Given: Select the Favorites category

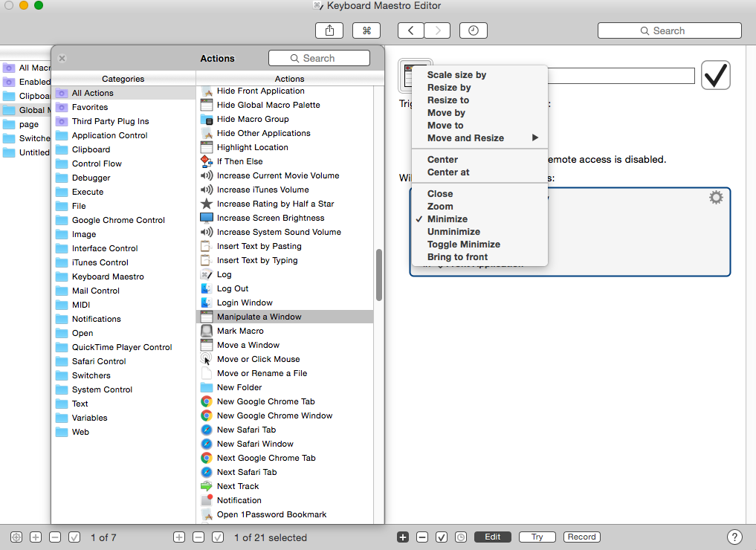Looking at the screenshot, I should click(123, 107).
